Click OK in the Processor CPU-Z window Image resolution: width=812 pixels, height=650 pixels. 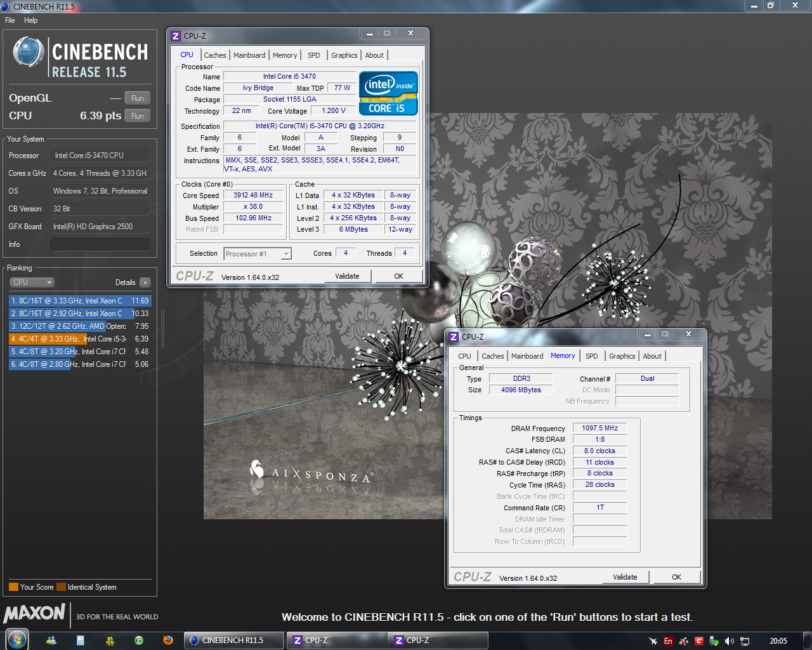click(399, 276)
